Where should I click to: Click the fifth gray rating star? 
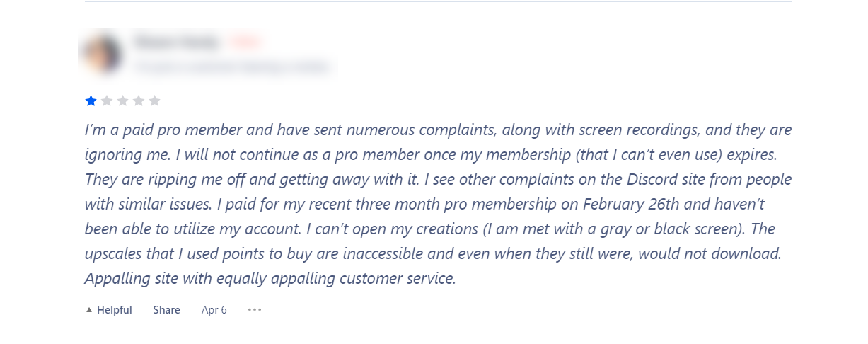click(x=154, y=101)
